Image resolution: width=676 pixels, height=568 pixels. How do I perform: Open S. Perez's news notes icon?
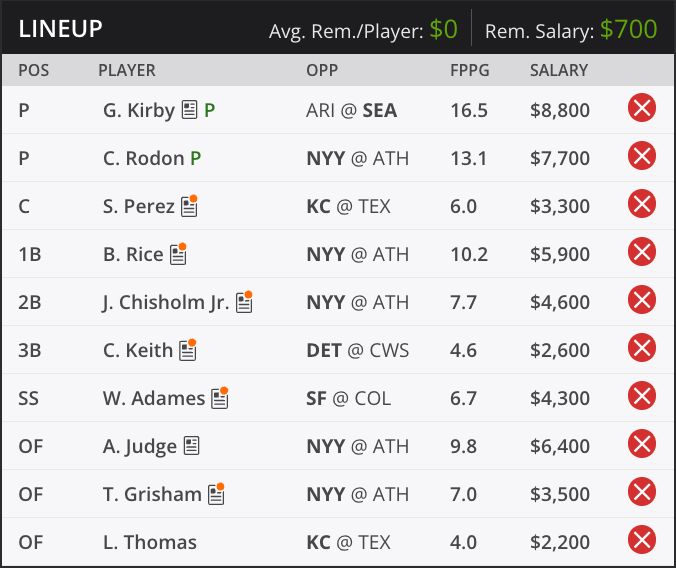[189, 206]
